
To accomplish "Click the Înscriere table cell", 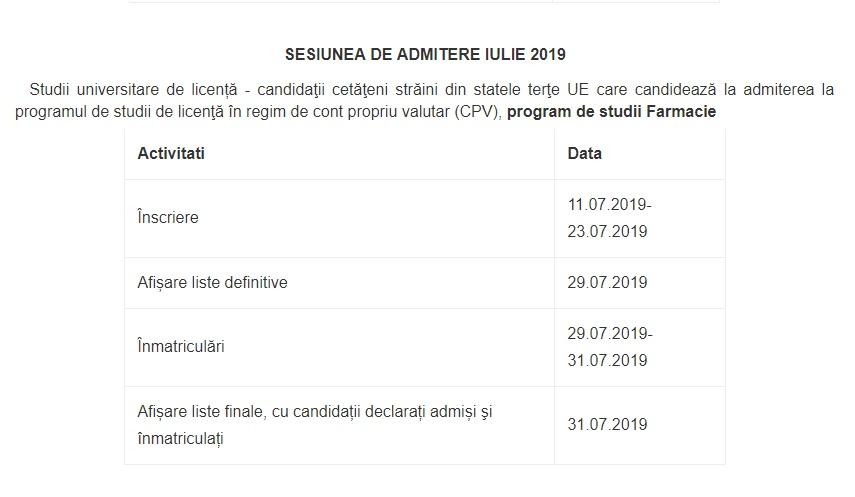I will coord(168,217).
